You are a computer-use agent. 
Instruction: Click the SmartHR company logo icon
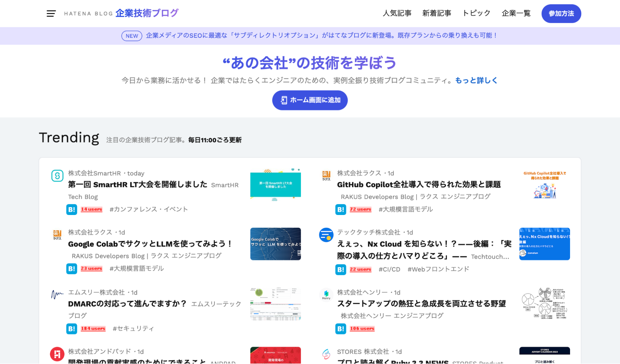click(x=57, y=176)
